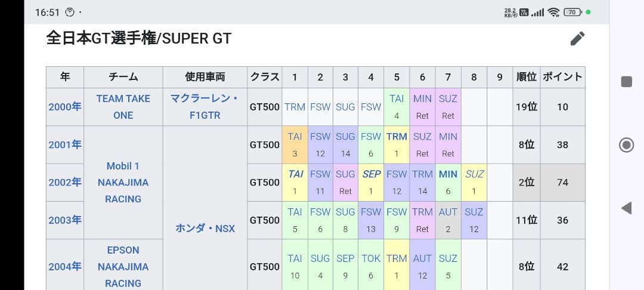Open the 2000年 season link
The width and height of the screenshot is (644, 290).
tap(65, 107)
